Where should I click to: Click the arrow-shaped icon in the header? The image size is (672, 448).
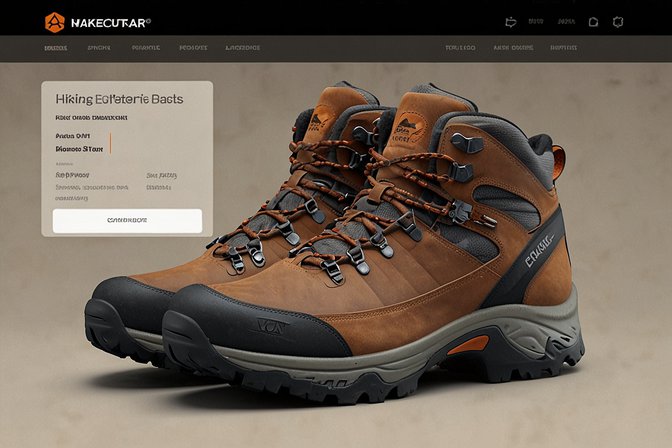511,20
